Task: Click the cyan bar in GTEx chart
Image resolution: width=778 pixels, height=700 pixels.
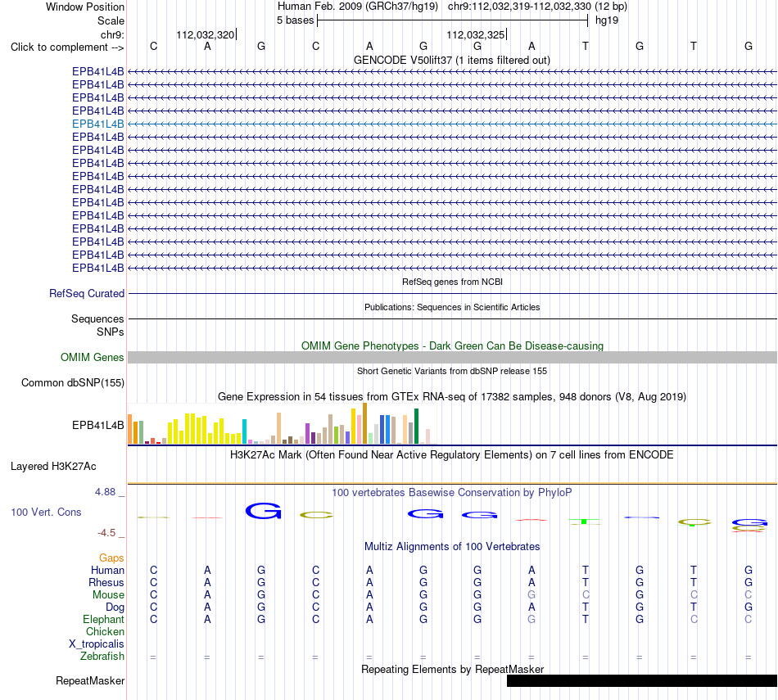Action: tap(244, 431)
